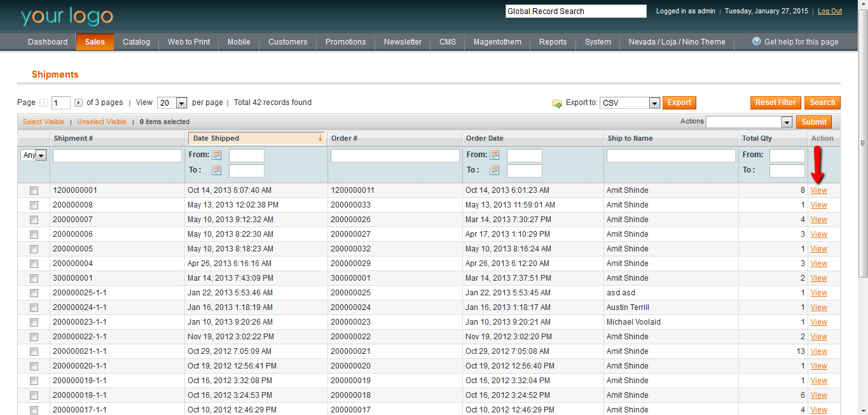
Task: Open the Nevada / Loja / Nino Theme menu
Action: [x=677, y=42]
